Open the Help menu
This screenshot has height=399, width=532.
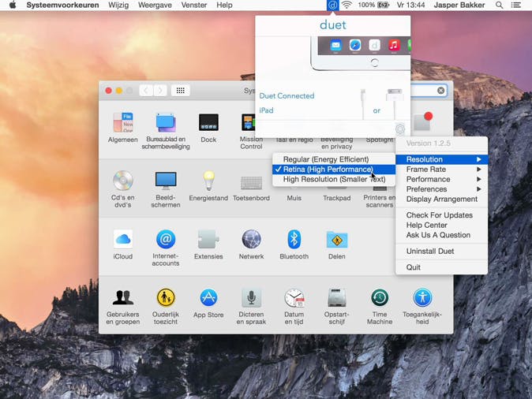[x=224, y=5]
